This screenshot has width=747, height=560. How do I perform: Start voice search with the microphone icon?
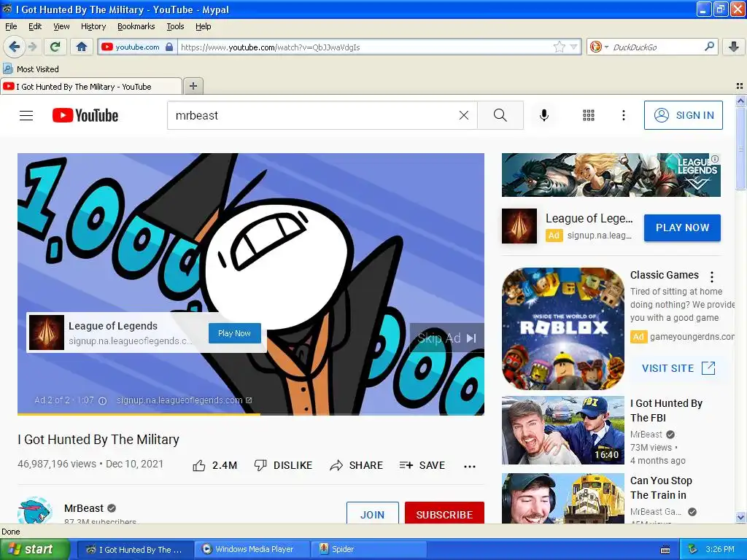544,115
